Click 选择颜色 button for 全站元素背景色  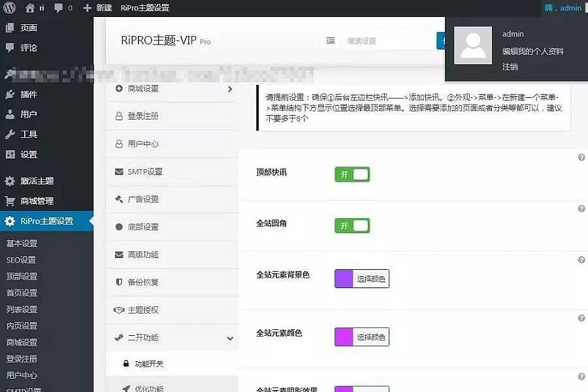(x=371, y=279)
